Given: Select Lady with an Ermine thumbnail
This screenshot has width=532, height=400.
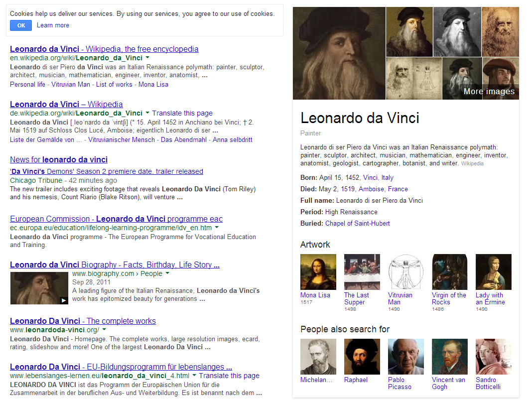Looking at the screenshot, I should [493, 272].
